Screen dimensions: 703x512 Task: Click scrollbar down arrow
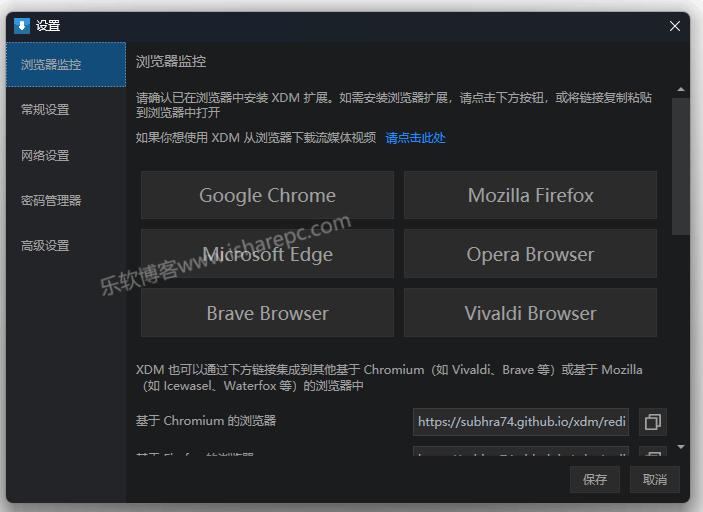pos(681,447)
